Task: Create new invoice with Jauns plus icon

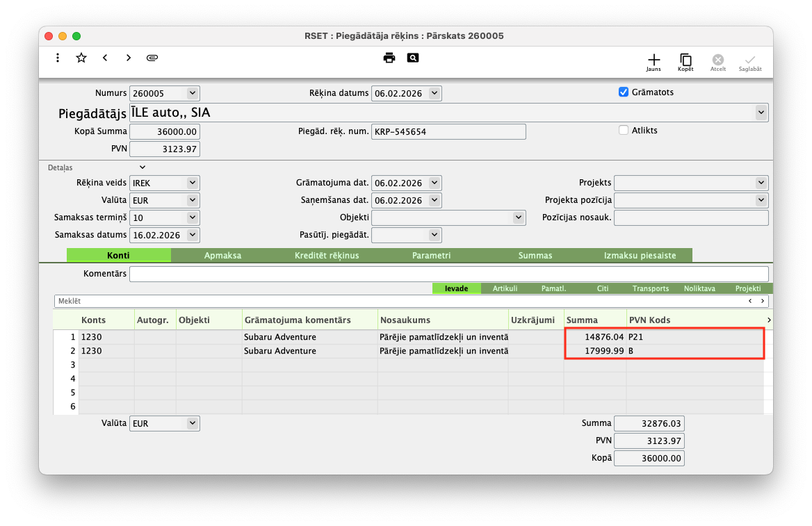Action: 653,60
